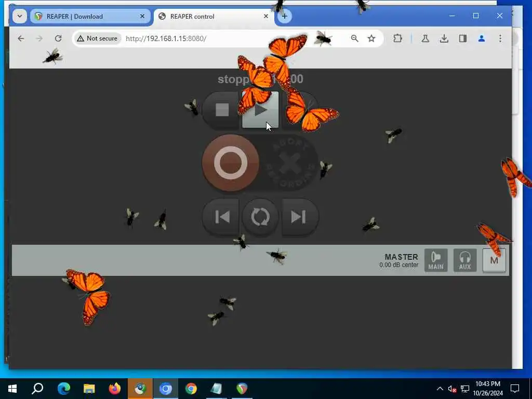
Task: Close the REAPER control tab
Action: [266, 16]
